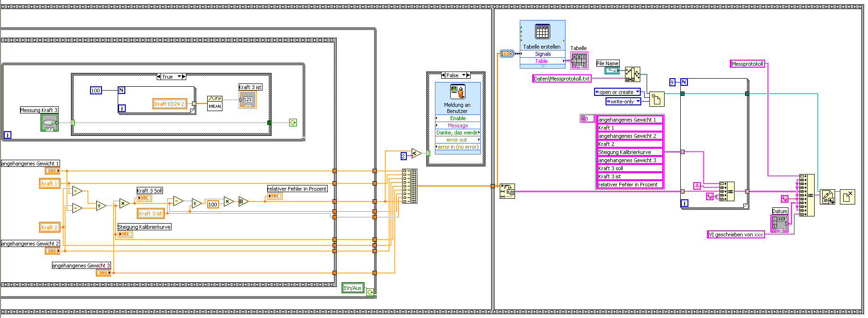Click the Message input of Meldung an Benutzer
The height and width of the screenshot is (318, 868).
pos(458,125)
